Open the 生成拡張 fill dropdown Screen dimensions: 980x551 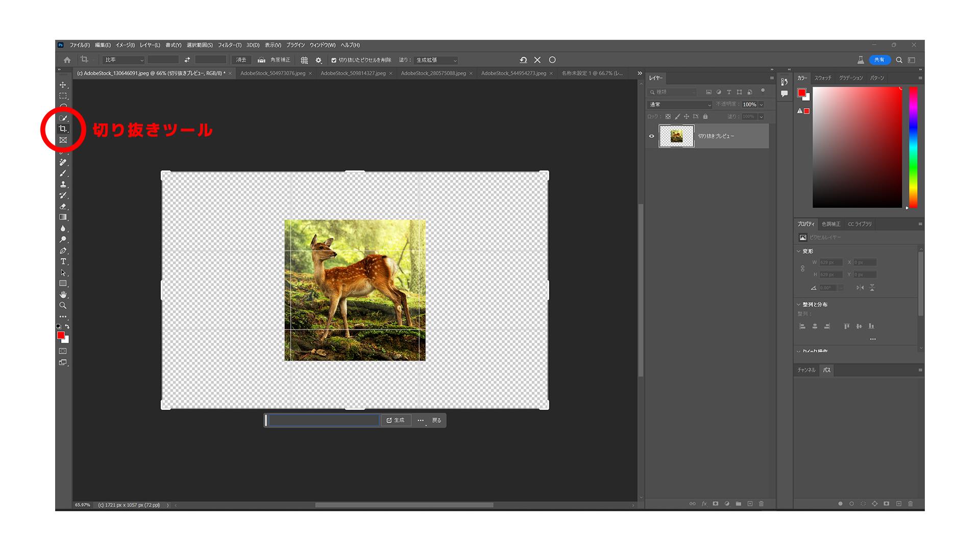[435, 60]
